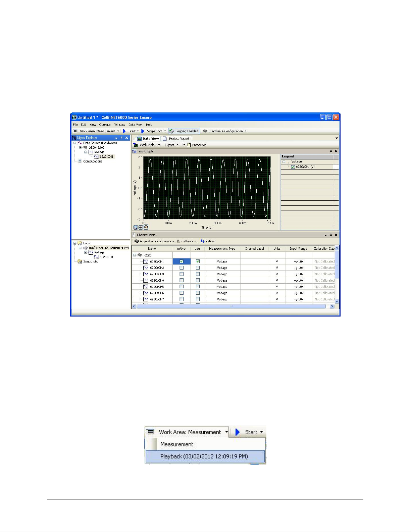Screen dimensions: 411x532
Task: Click the Refresh button label
Action: tap(211, 241)
